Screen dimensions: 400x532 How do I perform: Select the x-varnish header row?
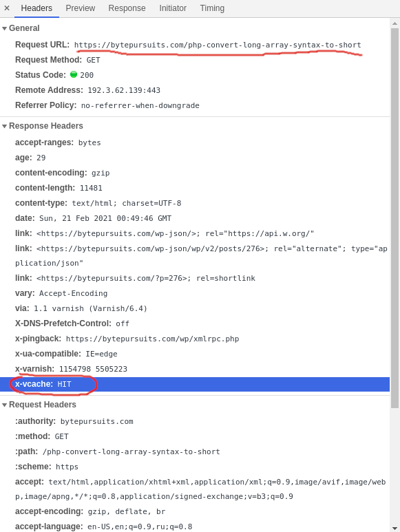click(x=195, y=369)
